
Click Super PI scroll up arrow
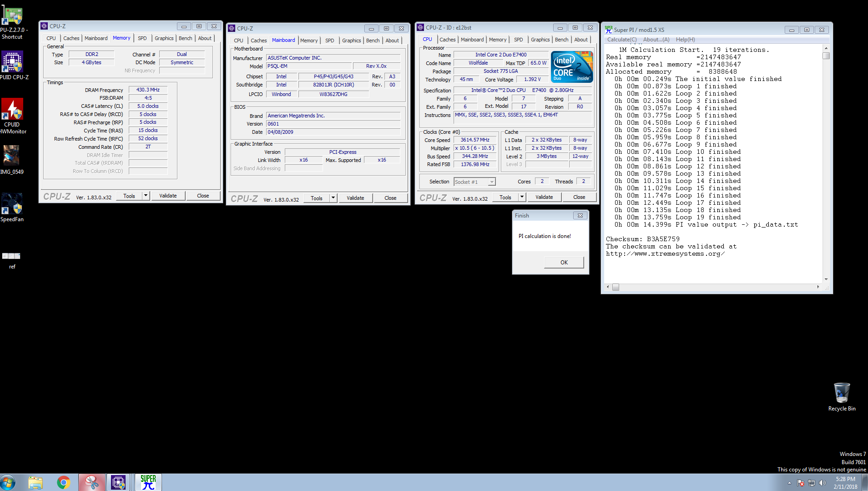point(826,48)
